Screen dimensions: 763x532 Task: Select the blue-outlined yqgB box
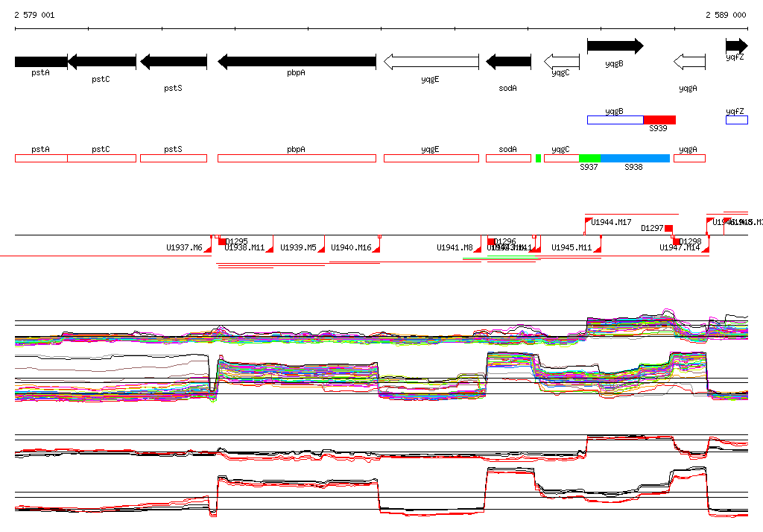click(615, 120)
